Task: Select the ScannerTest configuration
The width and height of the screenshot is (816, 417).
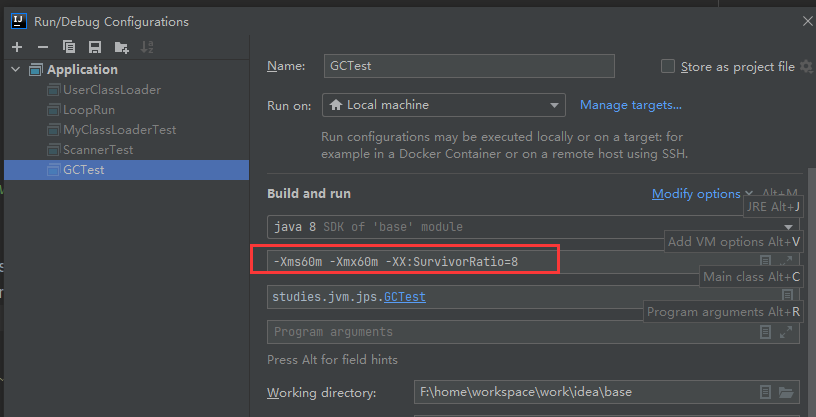Action: (x=97, y=150)
